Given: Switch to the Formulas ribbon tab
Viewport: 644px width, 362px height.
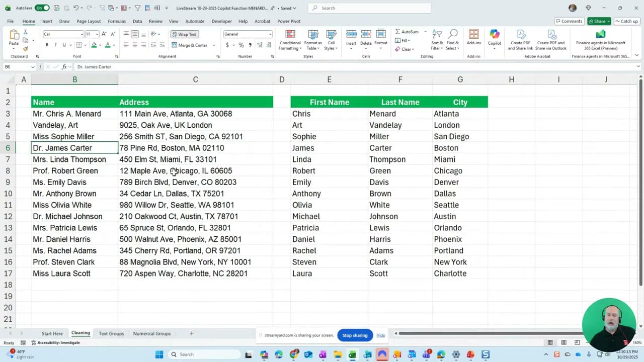Looking at the screenshot, I should pyautogui.click(x=117, y=21).
